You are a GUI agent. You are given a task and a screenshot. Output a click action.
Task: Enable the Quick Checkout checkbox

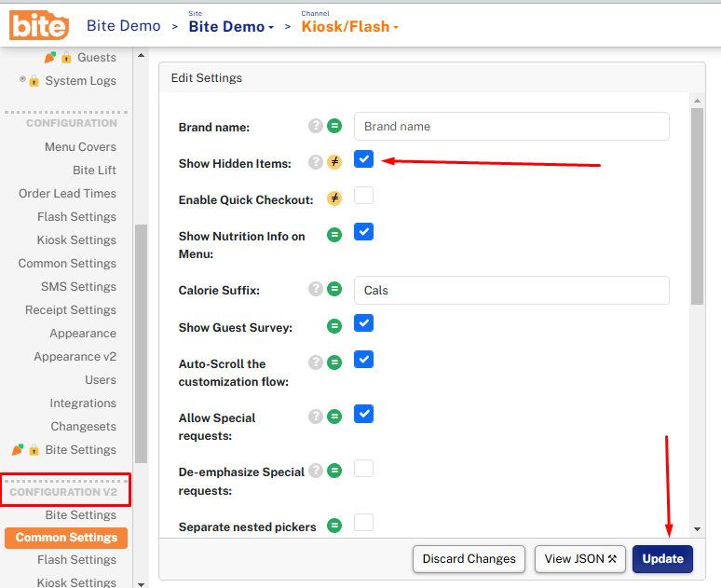pos(363,196)
